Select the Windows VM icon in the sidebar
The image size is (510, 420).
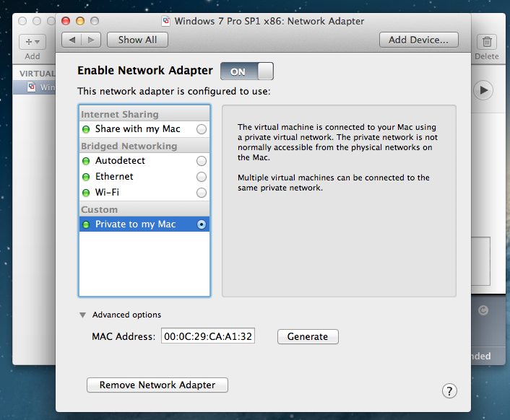[32, 87]
